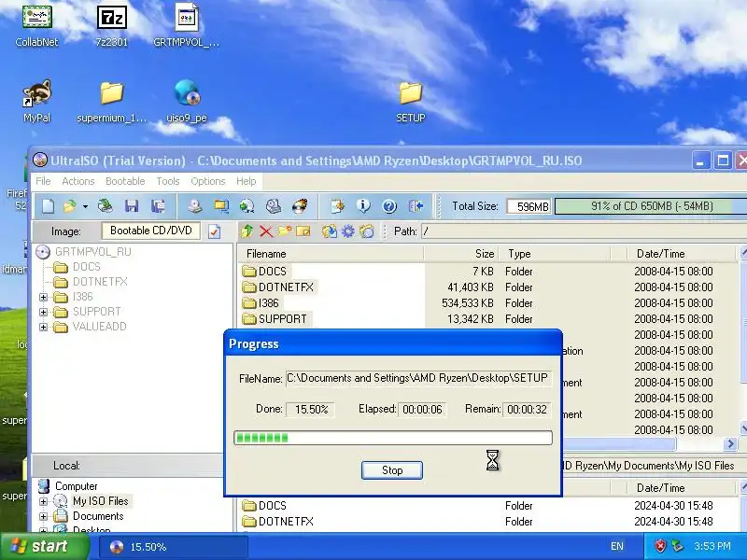This screenshot has height=560, width=747.
Task: Click the Path input field
Action: pyautogui.click(x=584, y=231)
